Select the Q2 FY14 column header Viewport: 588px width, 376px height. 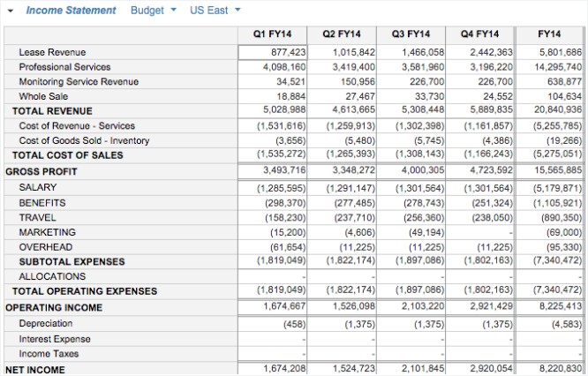click(x=343, y=34)
